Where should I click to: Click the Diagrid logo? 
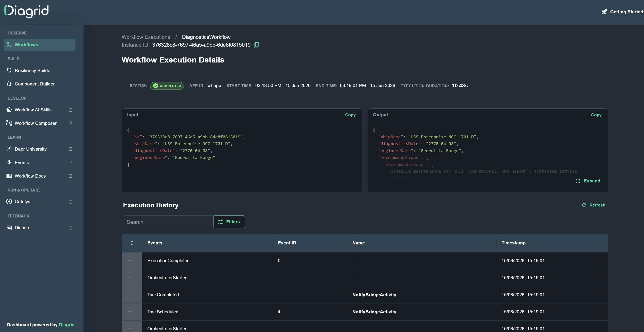point(26,11)
